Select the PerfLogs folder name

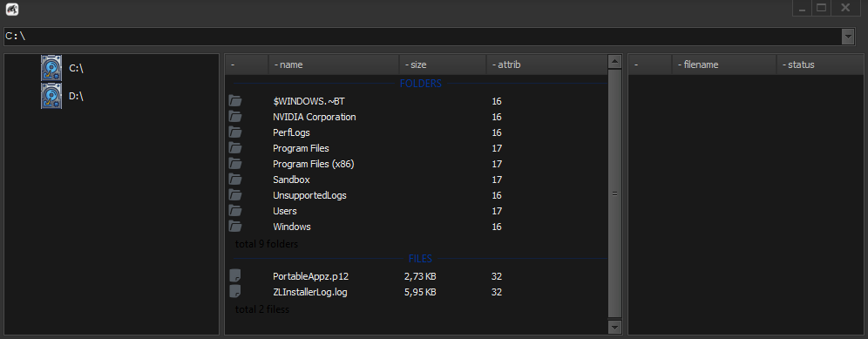(291, 132)
